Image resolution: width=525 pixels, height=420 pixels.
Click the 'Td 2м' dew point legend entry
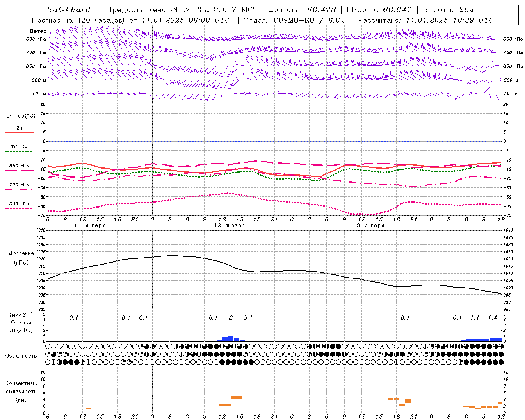pos(19,147)
